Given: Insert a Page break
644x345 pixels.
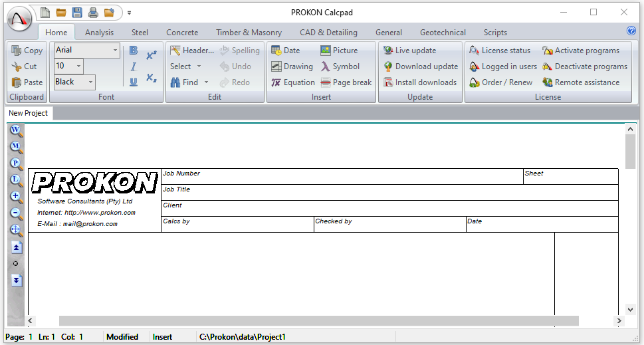Looking at the screenshot, I should [x=346, y=82].
